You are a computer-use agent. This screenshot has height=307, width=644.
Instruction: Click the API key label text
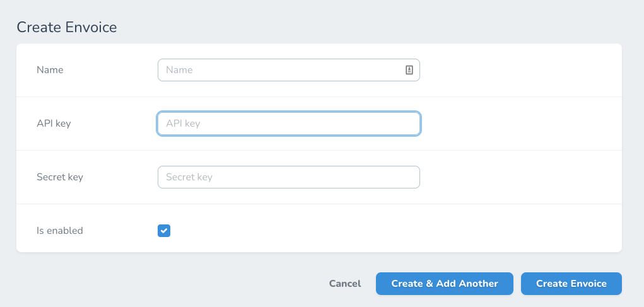pyautogui.click(x=54, y=124)
